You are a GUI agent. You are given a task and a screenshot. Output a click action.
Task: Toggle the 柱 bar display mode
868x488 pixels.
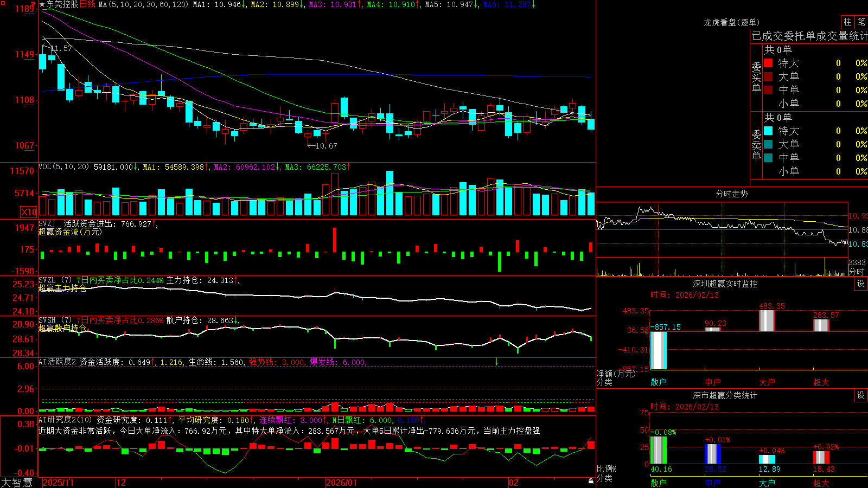(847, 22)
